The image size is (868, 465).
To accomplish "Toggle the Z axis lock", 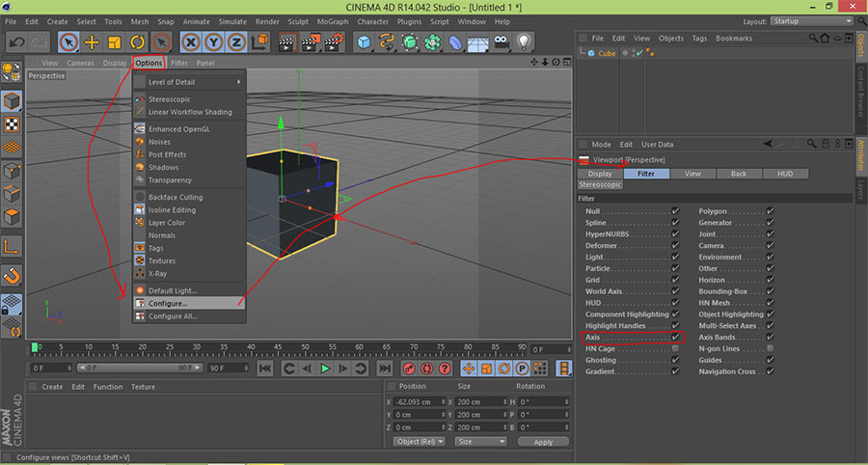I will [x=237, y=41].
